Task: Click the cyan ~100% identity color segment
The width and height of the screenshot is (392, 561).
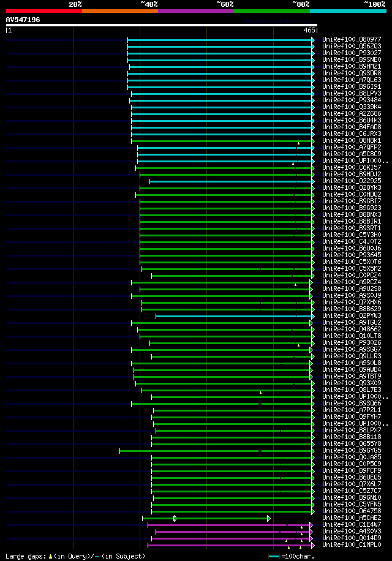Action: (348, 11)
